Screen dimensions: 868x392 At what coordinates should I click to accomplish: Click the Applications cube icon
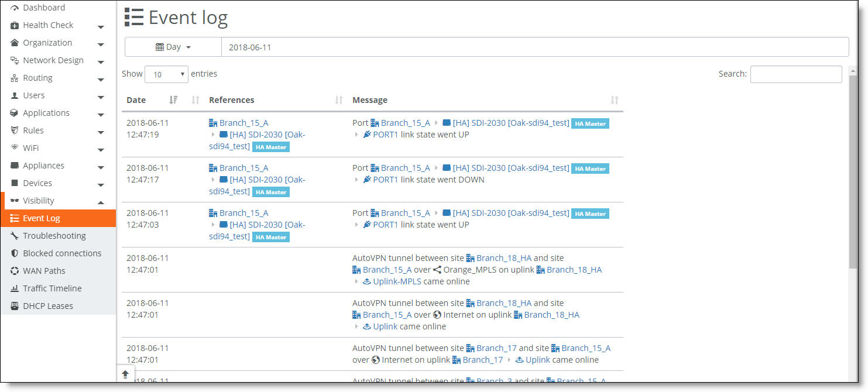[x=15, y=114]
